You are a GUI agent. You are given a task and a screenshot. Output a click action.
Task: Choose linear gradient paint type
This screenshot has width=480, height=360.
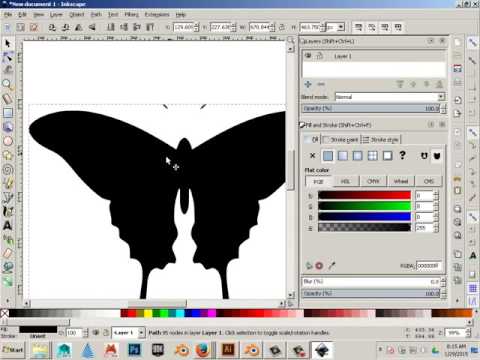pyautogui.click(x=343, y=156)
